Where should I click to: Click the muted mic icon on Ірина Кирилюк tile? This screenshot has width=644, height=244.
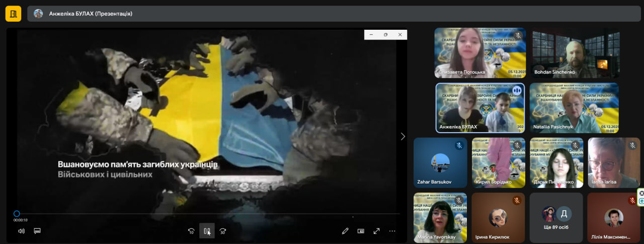point(517,201)
